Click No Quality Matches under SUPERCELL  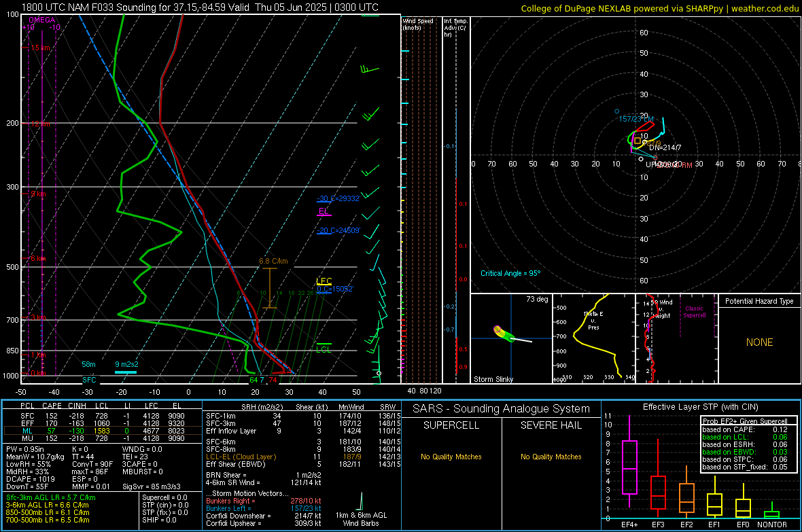[451, 457]
